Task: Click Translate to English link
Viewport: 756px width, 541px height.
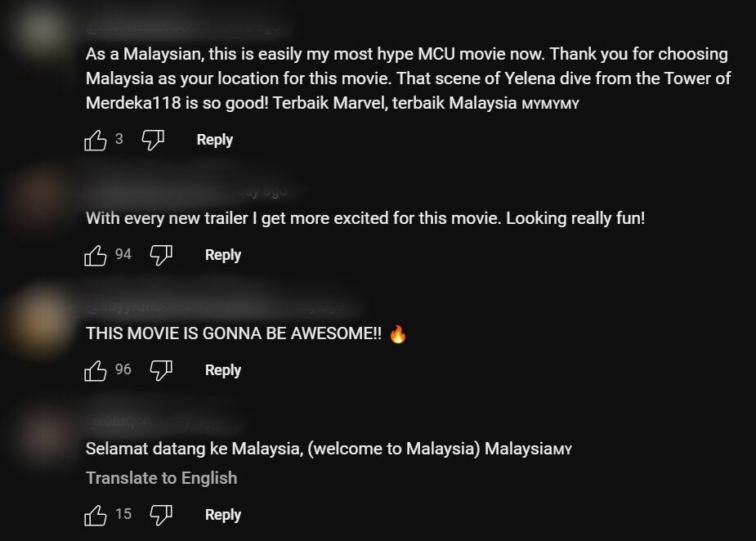Action: (162, 478)
